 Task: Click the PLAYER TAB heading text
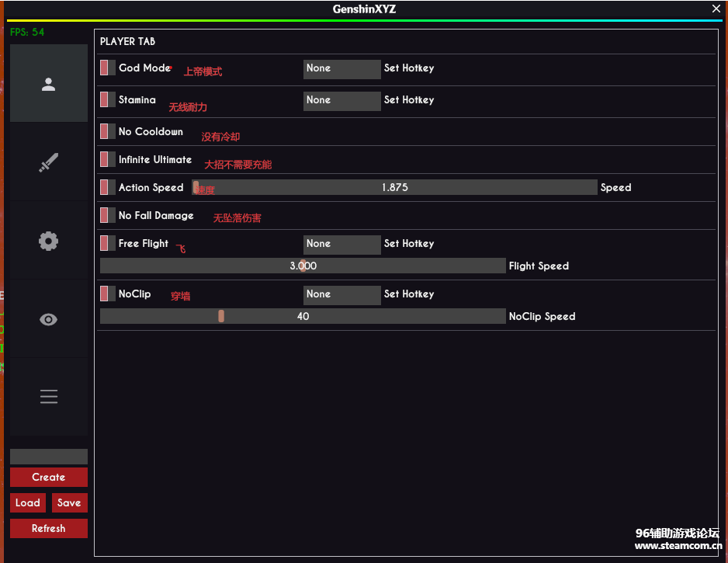tap(128, 41)
